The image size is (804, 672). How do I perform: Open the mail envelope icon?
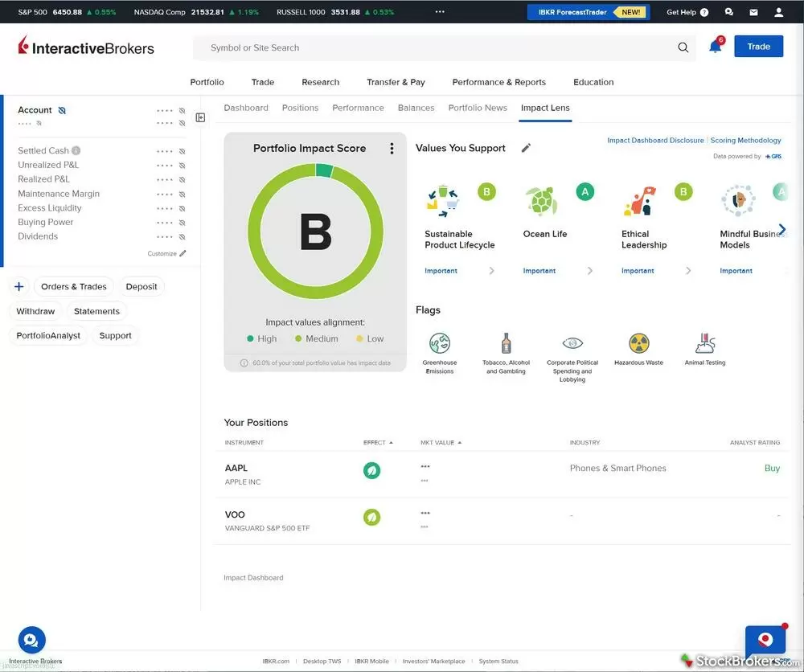click(753, 12)
